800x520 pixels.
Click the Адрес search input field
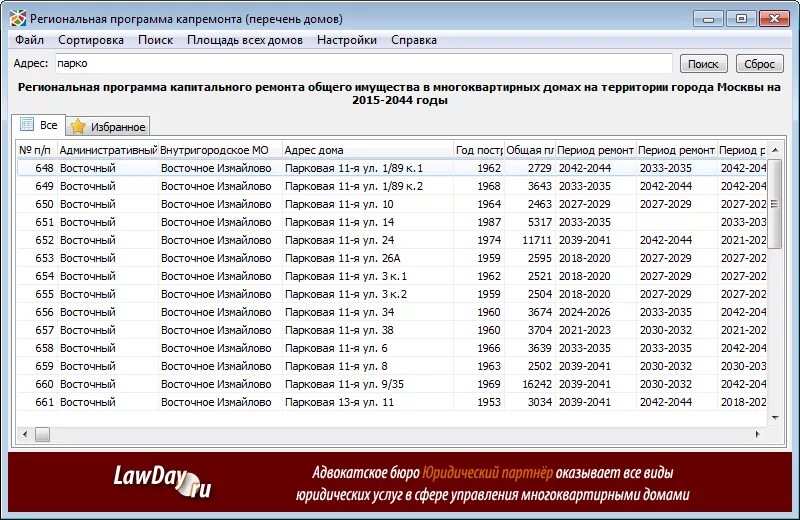point(363,63)
